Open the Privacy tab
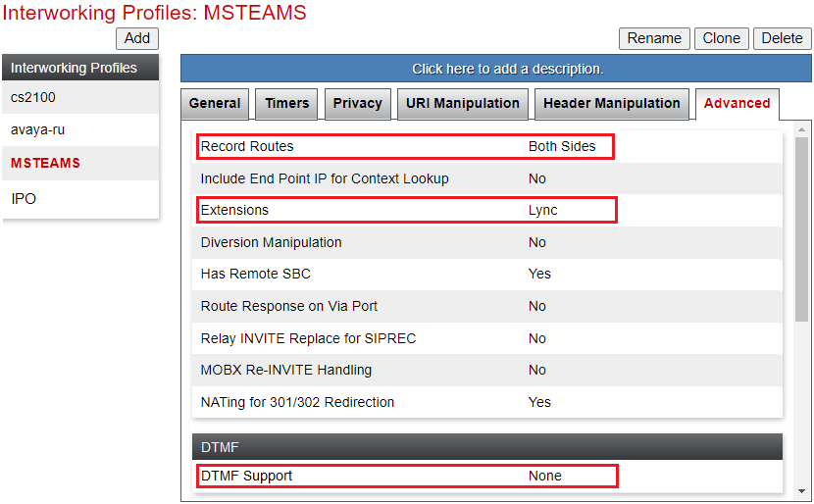 358,104
